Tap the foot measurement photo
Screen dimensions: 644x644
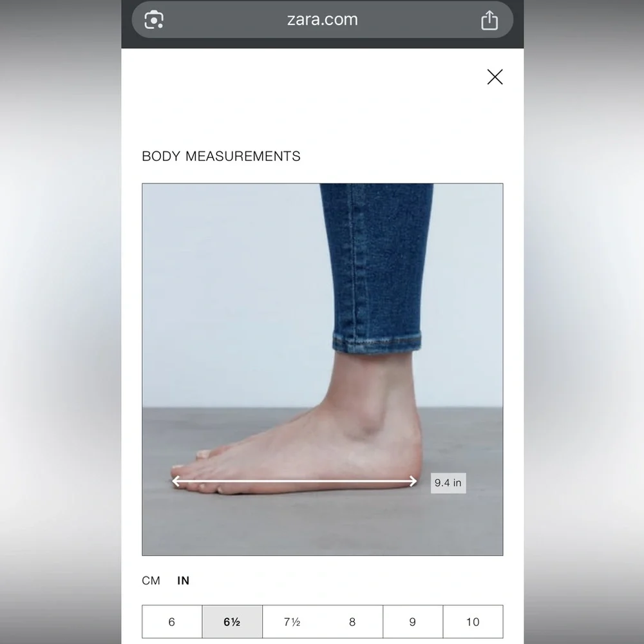(323, 369)
